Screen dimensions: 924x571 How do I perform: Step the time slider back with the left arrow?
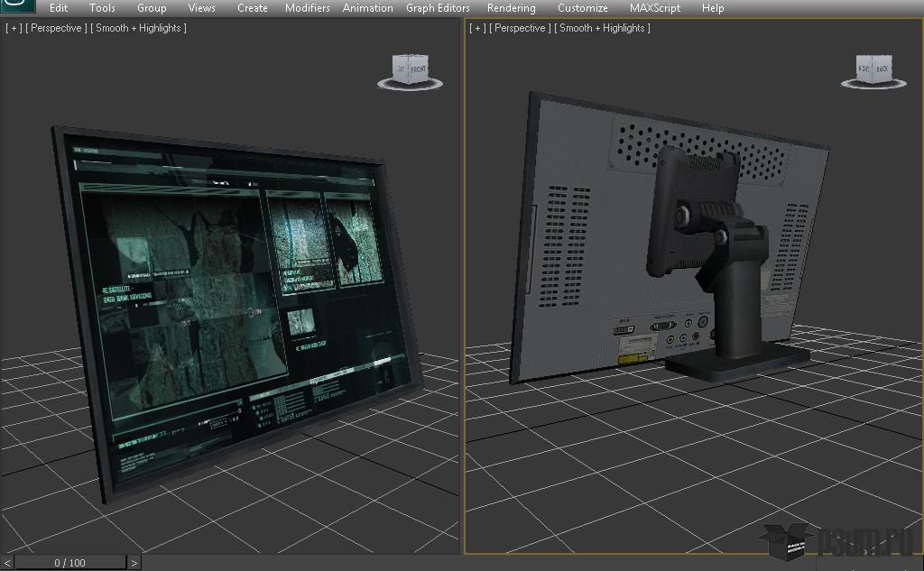point(7,563)
